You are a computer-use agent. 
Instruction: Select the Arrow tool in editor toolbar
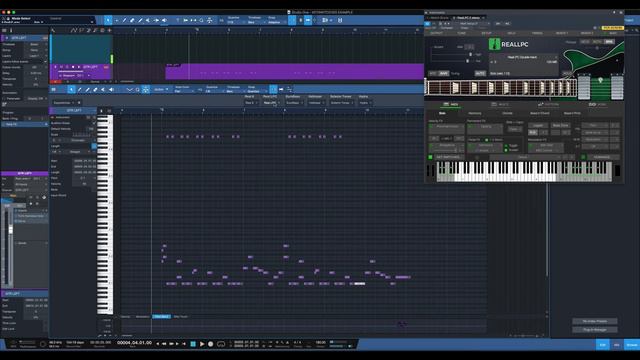coord(71,89)
